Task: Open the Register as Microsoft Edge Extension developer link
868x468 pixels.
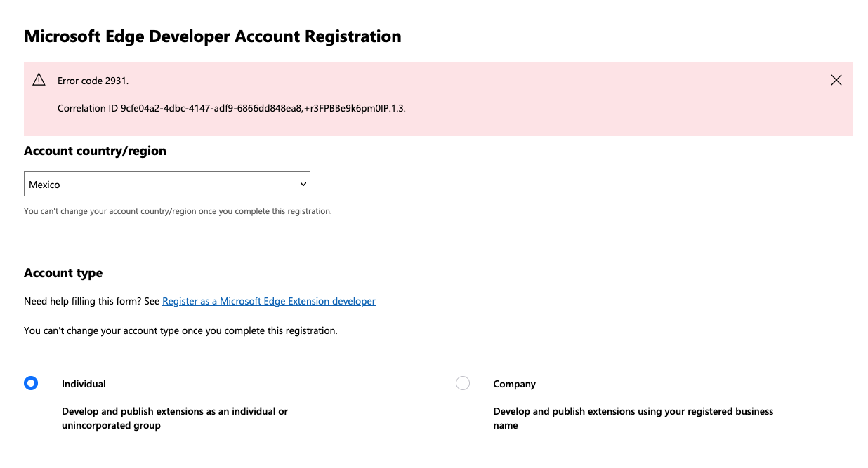Action: pyautogui.click(x=269, y=301)
